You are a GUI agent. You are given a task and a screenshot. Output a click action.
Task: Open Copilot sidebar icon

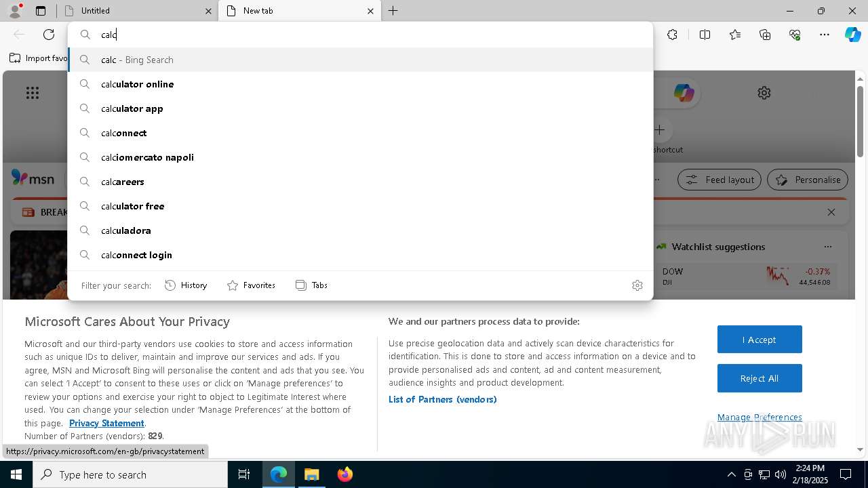point(852,35)
